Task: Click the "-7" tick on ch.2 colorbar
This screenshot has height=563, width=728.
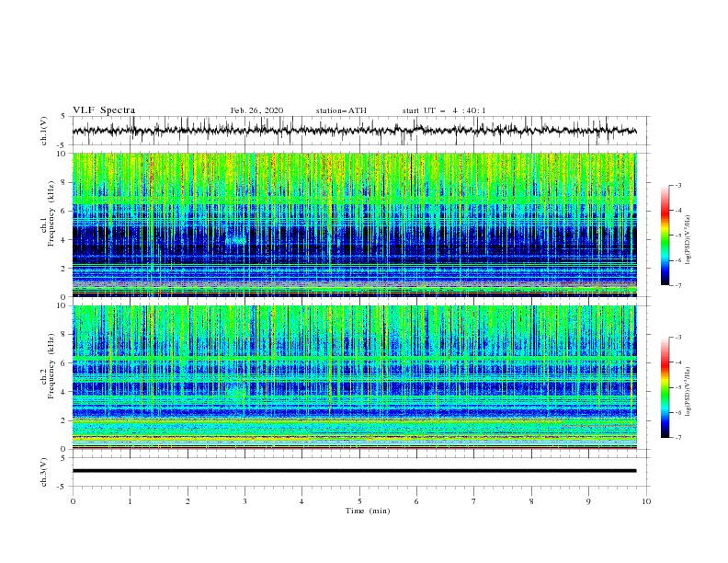Action: (678, 438)
